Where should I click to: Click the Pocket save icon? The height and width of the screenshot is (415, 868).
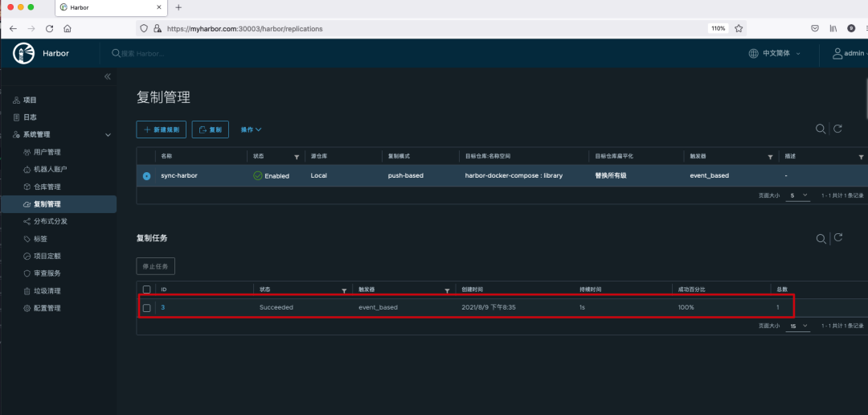click(815, 28)
